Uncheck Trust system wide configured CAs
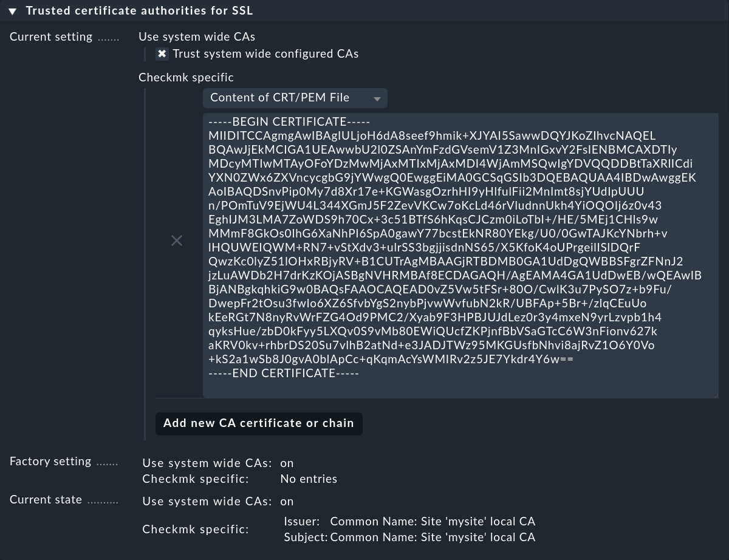Viewport: 729px width, 560px height. click(x=162, y=53)
